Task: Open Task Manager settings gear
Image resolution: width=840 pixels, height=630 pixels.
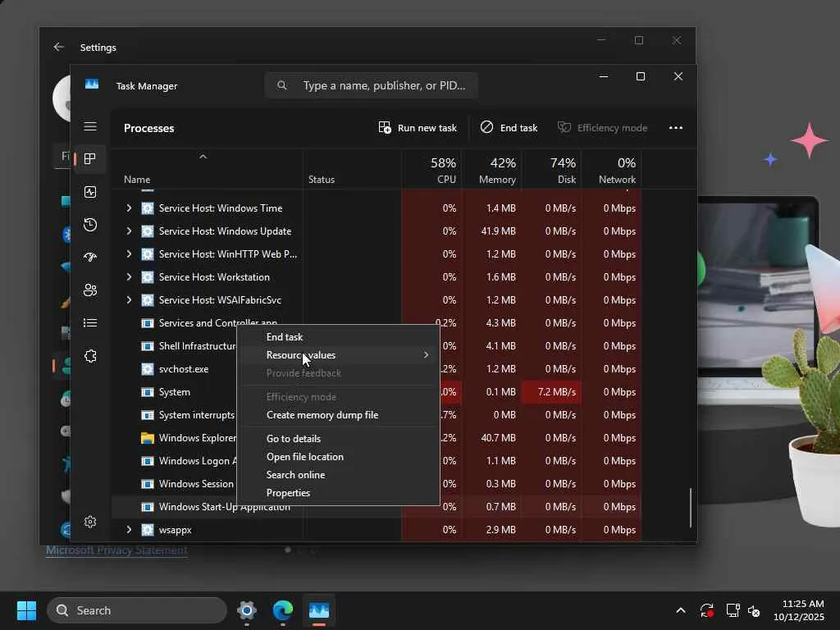Action: [x=90, y=522]
